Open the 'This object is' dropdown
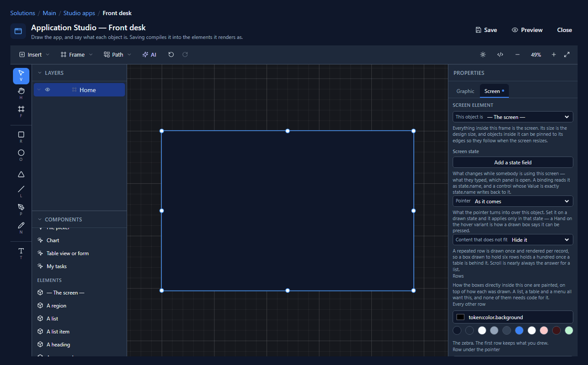The width and height of the screenshot is (588, 365). 513,117
